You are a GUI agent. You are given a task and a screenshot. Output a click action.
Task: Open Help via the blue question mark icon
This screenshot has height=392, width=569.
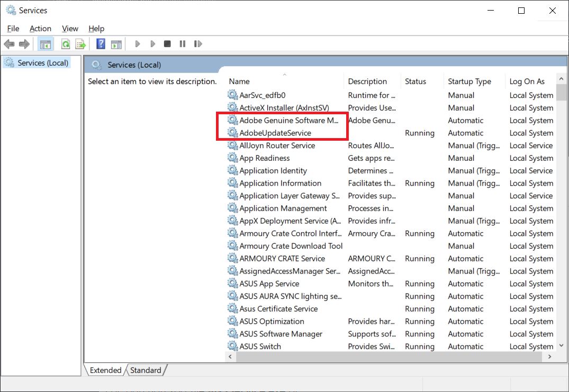click(x=101, y=44)
